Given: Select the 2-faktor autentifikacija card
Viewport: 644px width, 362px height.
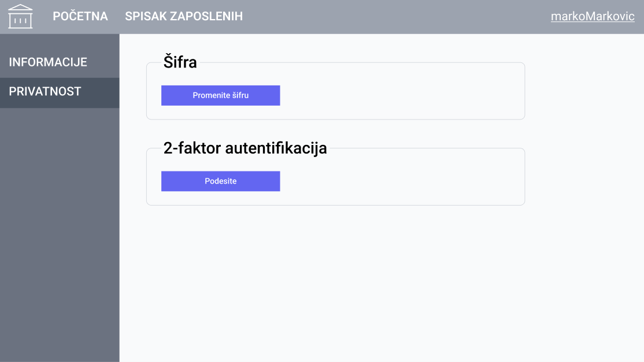Looking at the screenshot, I should [x=335, y=177].
